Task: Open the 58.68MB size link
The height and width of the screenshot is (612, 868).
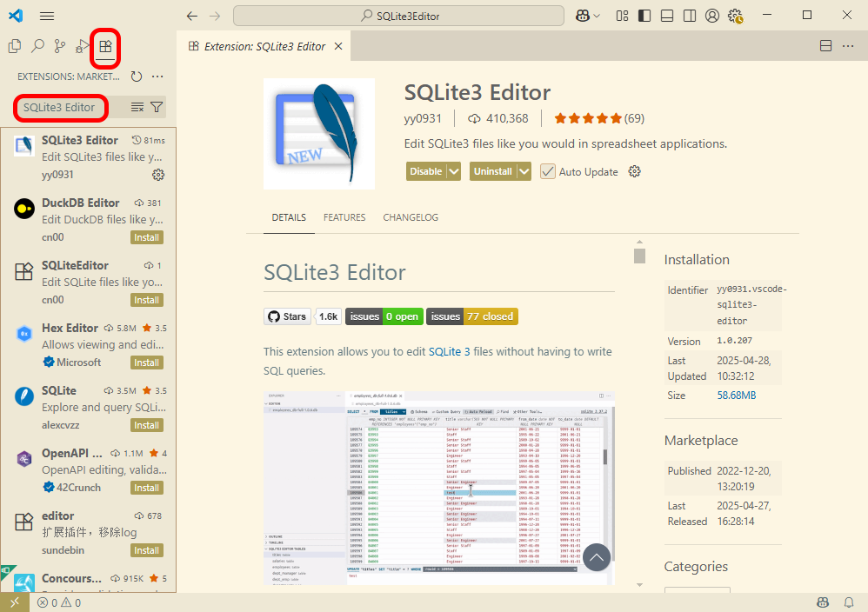Action: coord(737,395)
